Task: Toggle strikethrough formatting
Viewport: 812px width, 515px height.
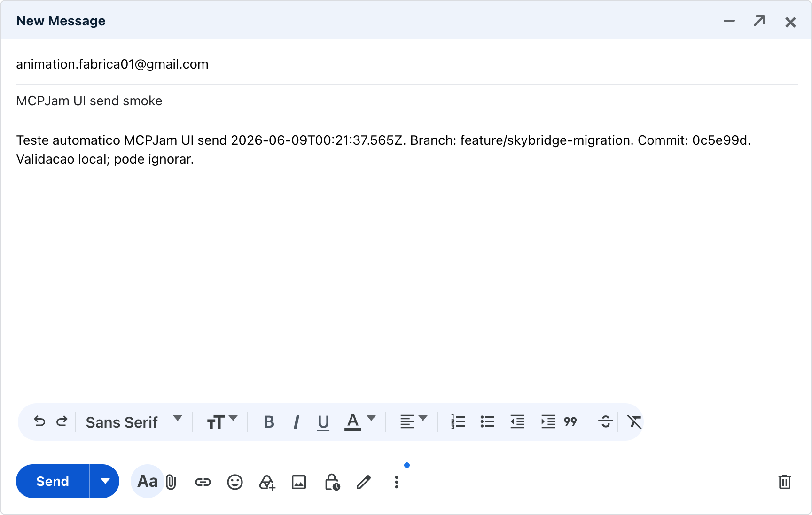Action: (606, 422)
